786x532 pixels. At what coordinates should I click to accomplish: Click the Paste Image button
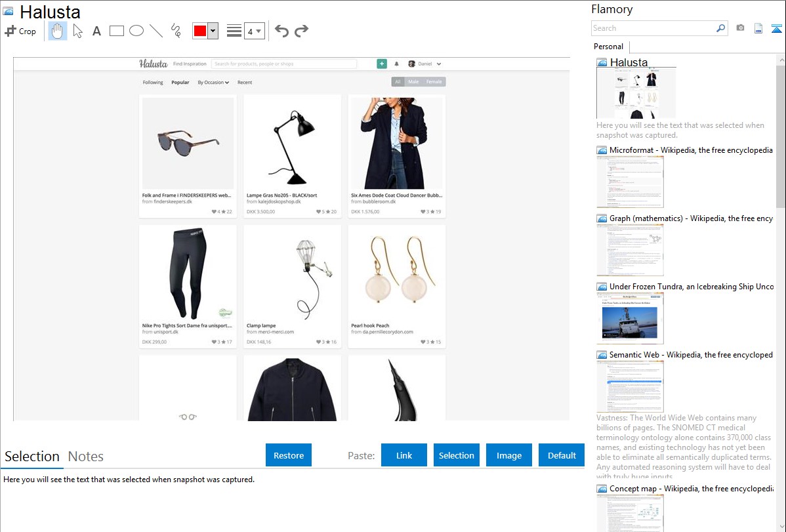[508, 455]
